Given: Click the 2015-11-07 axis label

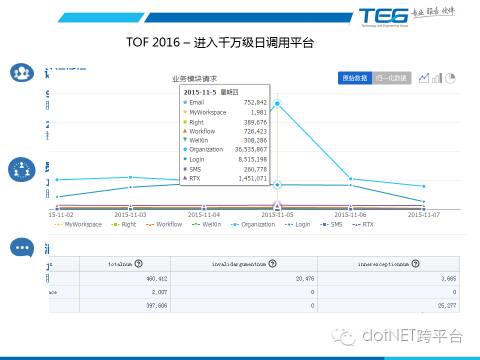Looking at the screenshot, I should 424,215.
